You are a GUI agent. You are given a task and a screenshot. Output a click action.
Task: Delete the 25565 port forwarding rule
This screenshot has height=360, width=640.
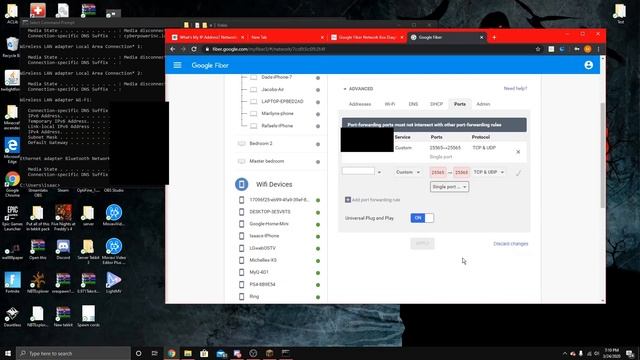click(518, 152)
